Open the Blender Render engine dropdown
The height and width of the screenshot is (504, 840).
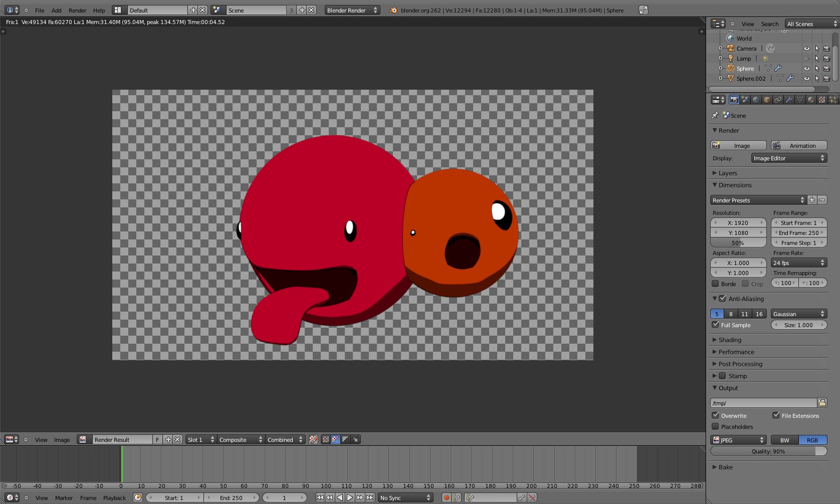(x=352, y=10)
